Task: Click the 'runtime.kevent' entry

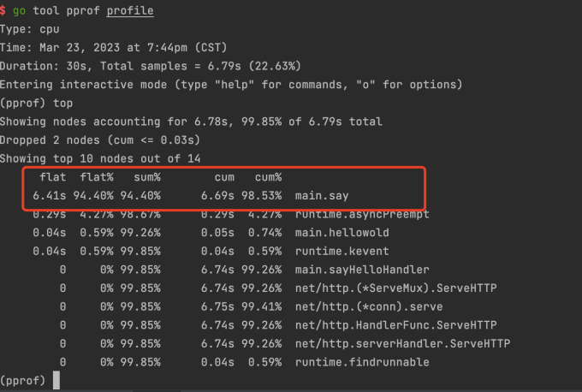Action: (341, 251)
